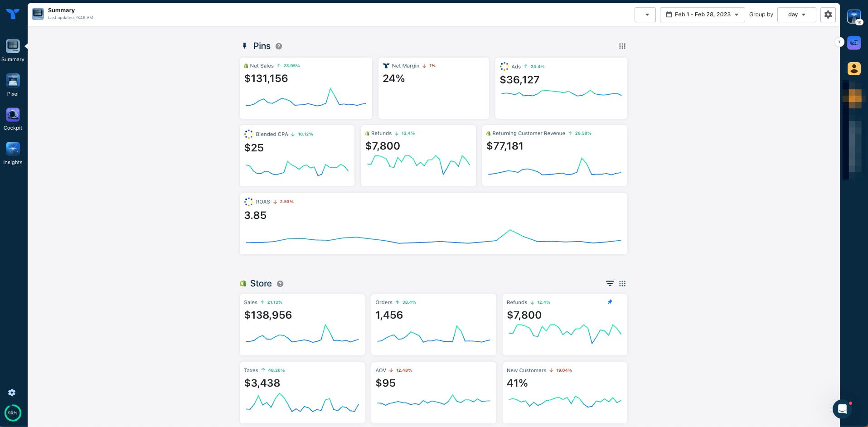Open the chat support bubble bottom right
Screen dimensions: 868x427
click(x=843, y=409)
